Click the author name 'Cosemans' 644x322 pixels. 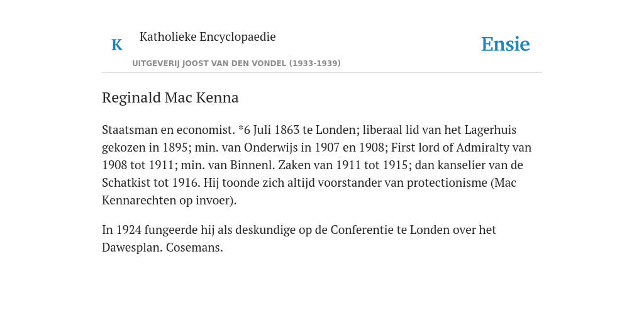pyautogui.click(x=193, y=248)
